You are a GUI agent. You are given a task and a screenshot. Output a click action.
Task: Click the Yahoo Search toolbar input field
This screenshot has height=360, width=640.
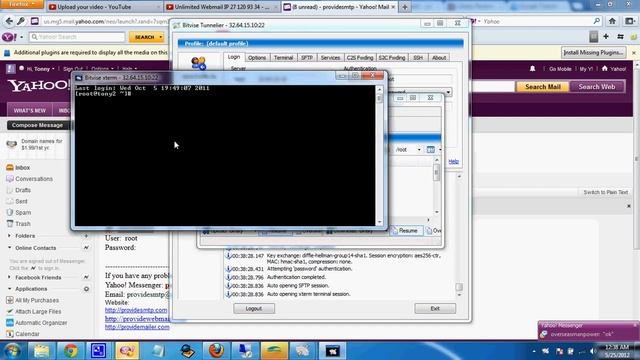(x=77, y=37)
